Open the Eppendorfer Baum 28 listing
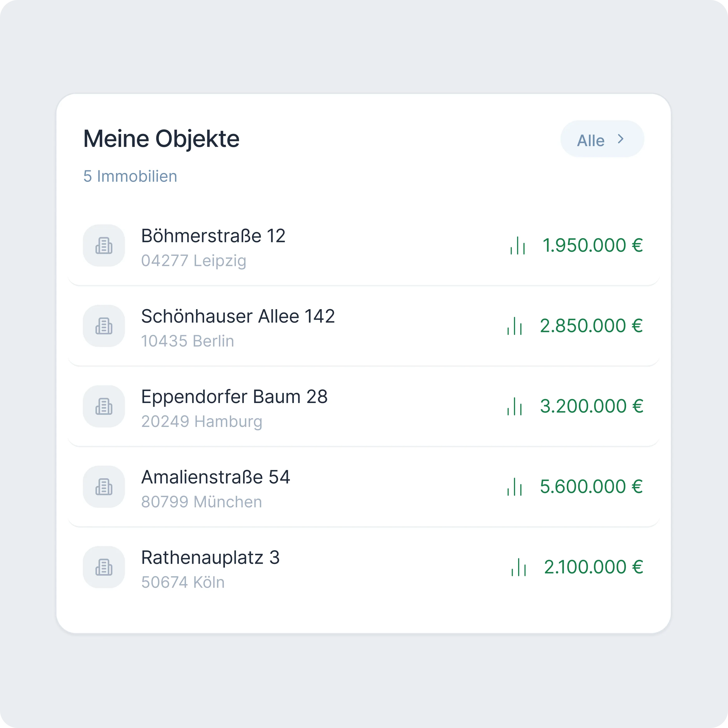This screenshot has height=728, width=728. (364, 406)
